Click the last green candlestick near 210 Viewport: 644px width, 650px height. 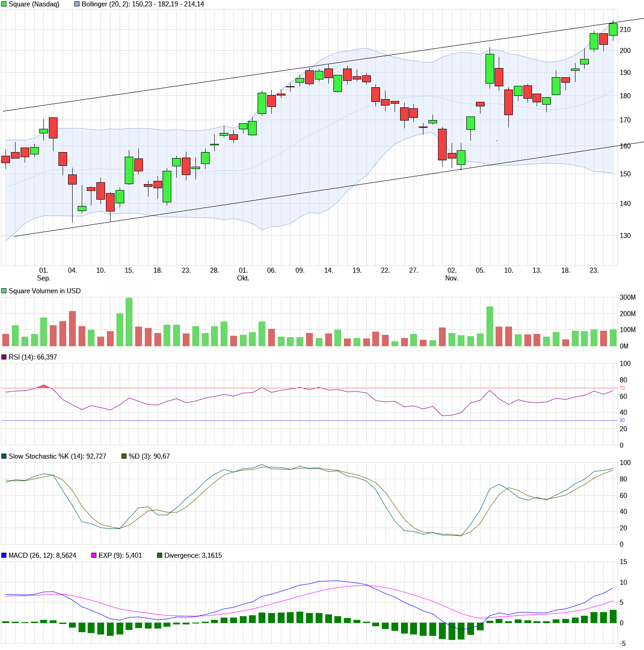click(x=613, y=29)
